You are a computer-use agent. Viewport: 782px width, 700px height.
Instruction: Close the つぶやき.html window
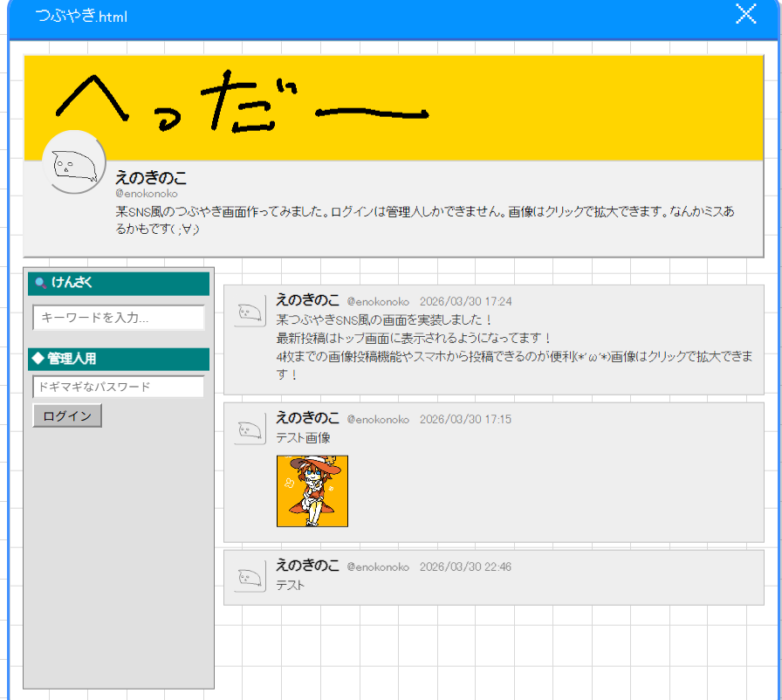click(x=745, y=14)
